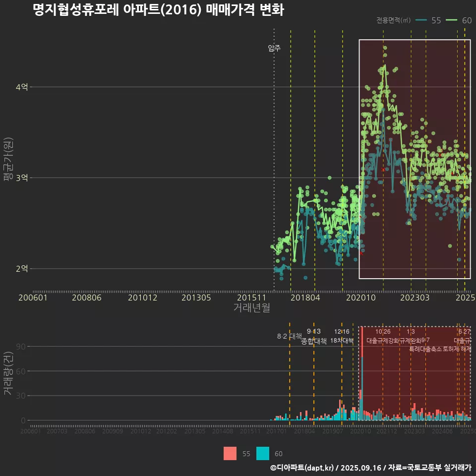
Task: Select the pink 55 swatch in bottom legend
Action: tap(230, 454)
